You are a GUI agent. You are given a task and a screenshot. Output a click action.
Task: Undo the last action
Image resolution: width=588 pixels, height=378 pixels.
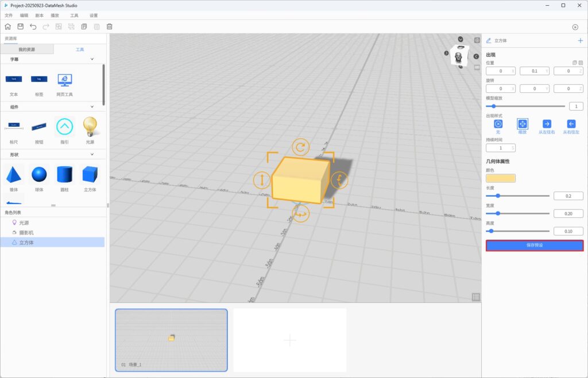[33, 26]
